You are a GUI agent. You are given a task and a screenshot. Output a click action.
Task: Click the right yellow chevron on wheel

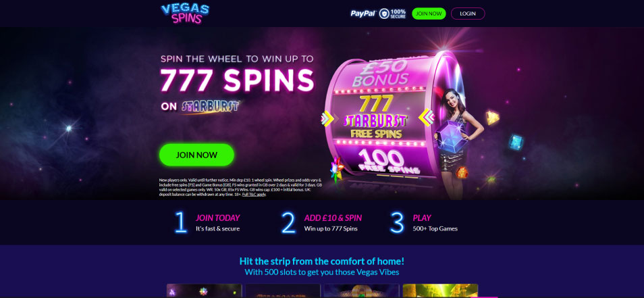[427, 117]
